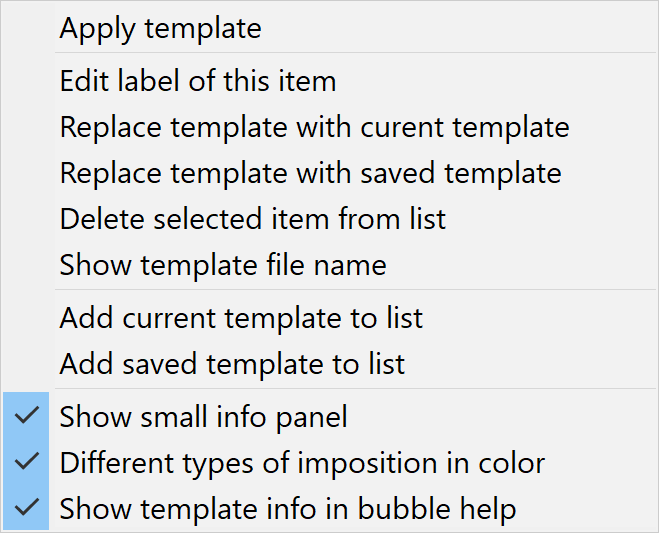Image resolution: width=659 pixels, height=533 pixels.
Task: Open label editing for this item
Action: click(x=197, y=81)
